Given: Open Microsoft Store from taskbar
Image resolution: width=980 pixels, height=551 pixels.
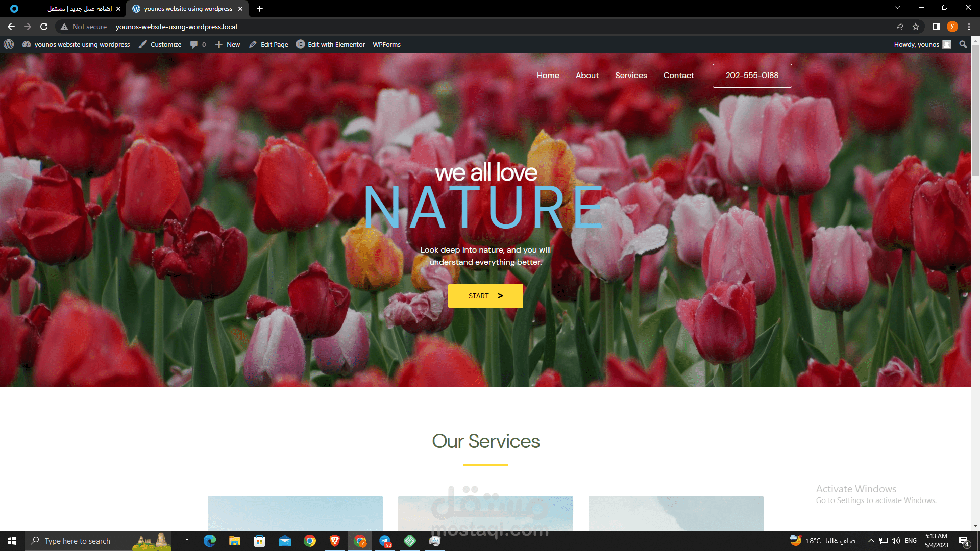Looking at the screenshot, I should 259,541.
